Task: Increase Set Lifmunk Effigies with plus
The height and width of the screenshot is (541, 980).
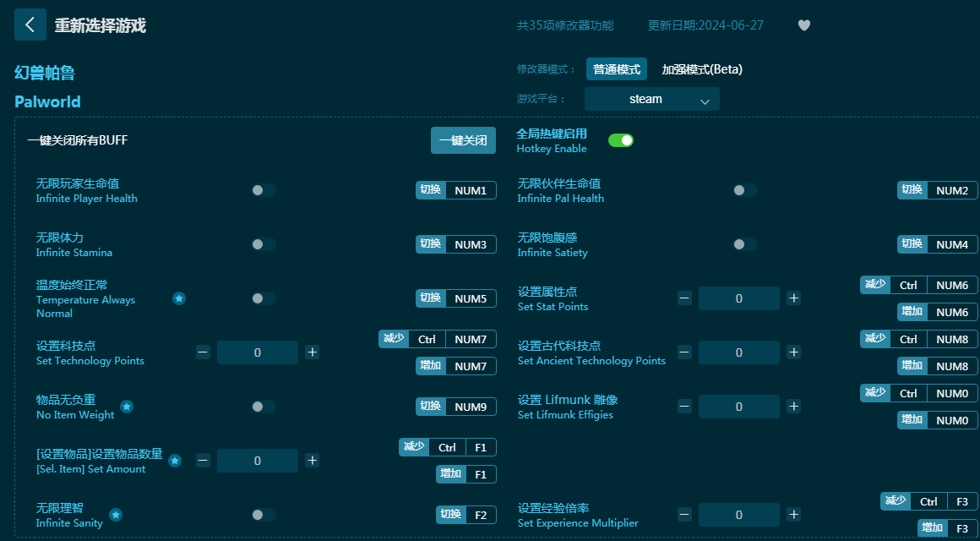Action: pos(794,407)
